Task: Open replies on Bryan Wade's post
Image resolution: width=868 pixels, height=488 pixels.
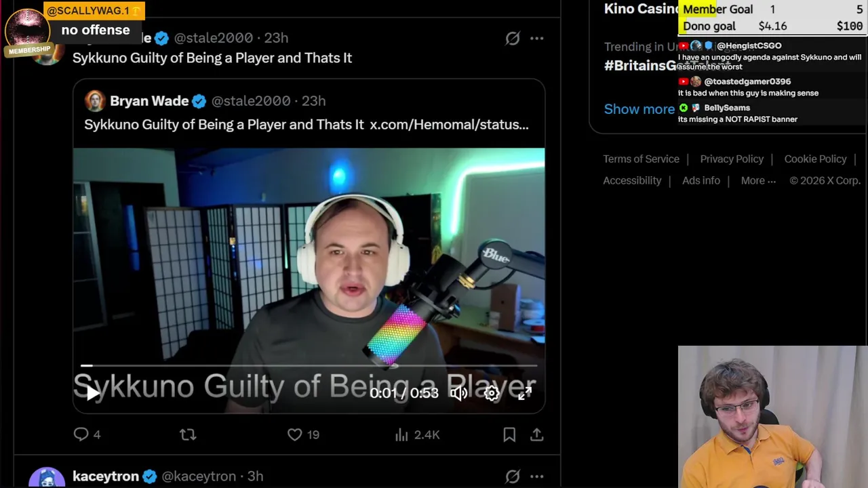Action: (x=87, y=434)
